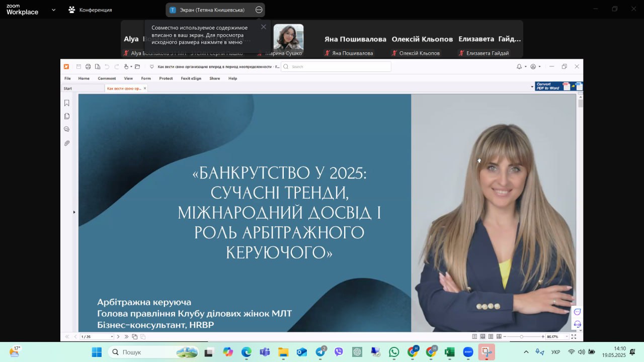Toggle facing pages view mode

coord(491,336)
